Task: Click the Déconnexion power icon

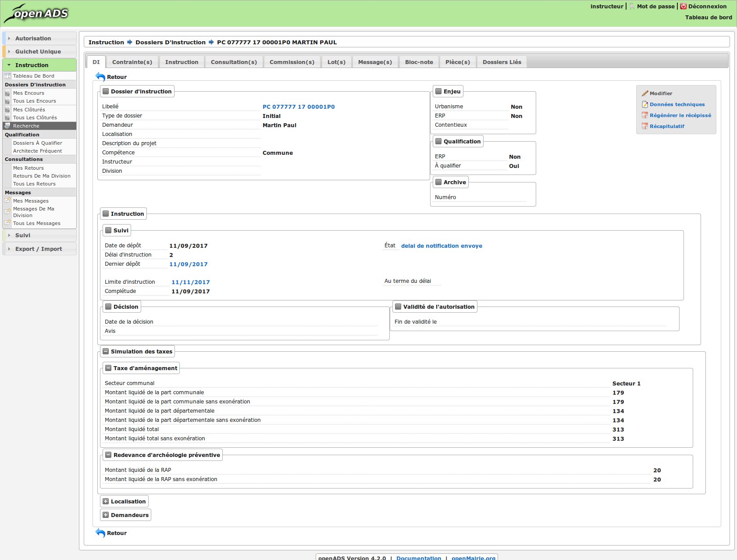Action: (683, 6)
